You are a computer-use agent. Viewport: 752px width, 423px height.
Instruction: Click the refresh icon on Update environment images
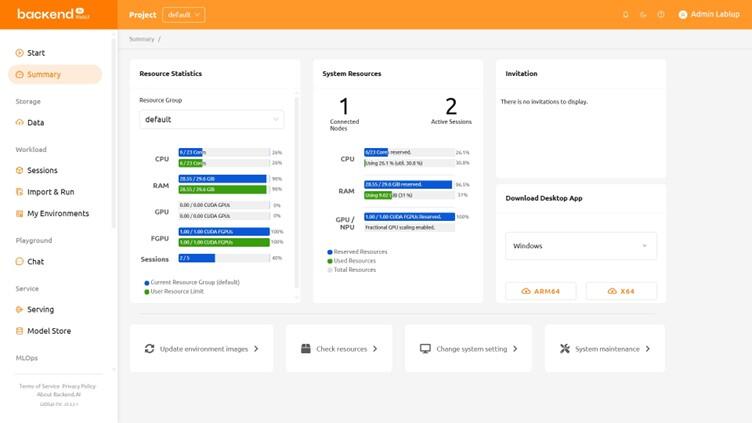149,349
